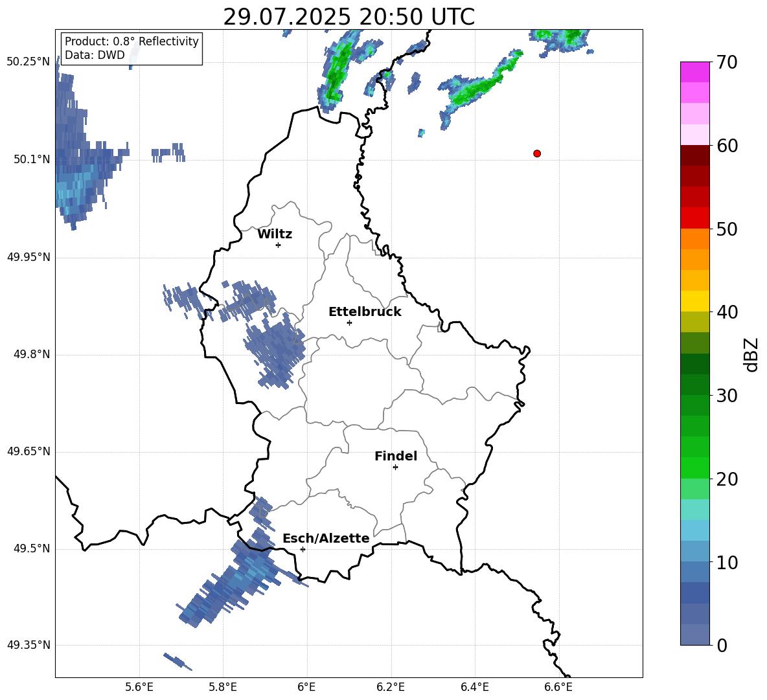
Task: Click the magenta swatch at colorbar top
Action: (695, 72)
